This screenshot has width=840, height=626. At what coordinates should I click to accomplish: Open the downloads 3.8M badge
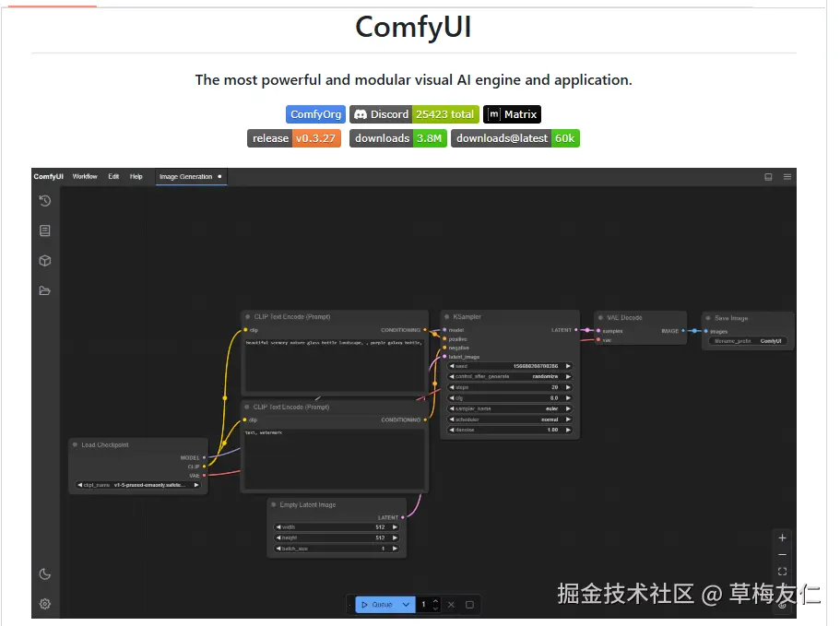(x=398, y=138)
